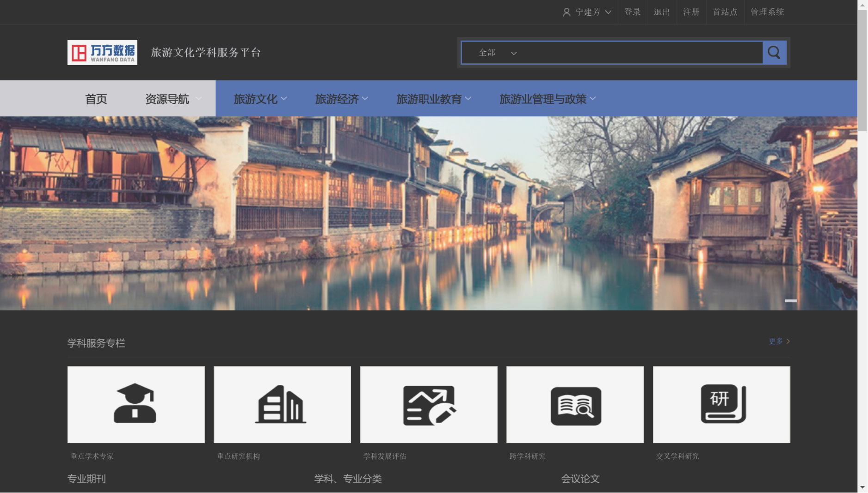Open the 管理系统 link
Screen dimensions: 868x493
767,12
